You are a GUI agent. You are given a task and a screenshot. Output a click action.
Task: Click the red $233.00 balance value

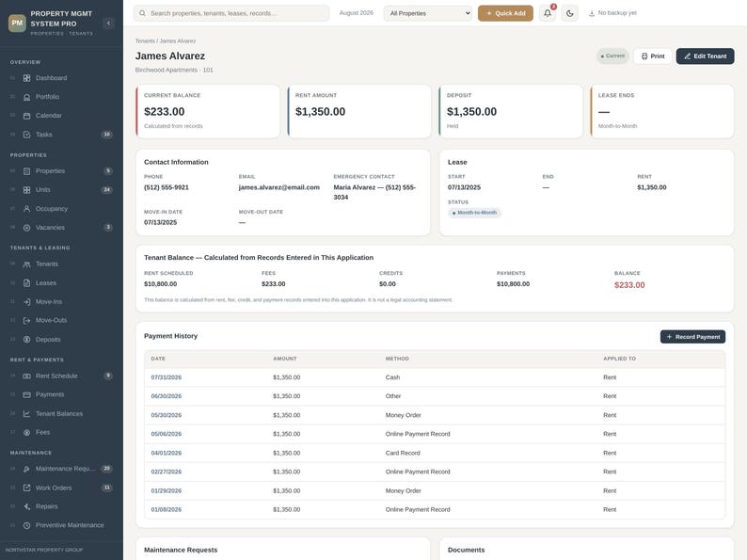coord(629,285)
